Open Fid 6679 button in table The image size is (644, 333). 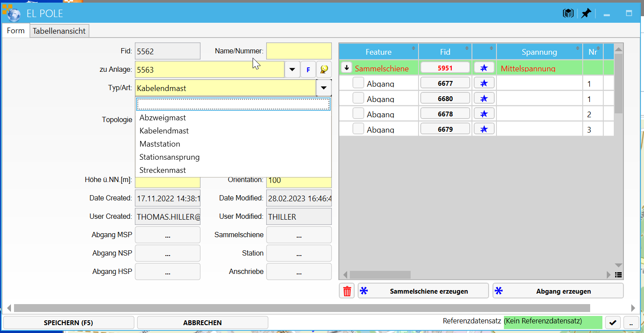pyautogui.click(x=445, y=129)
